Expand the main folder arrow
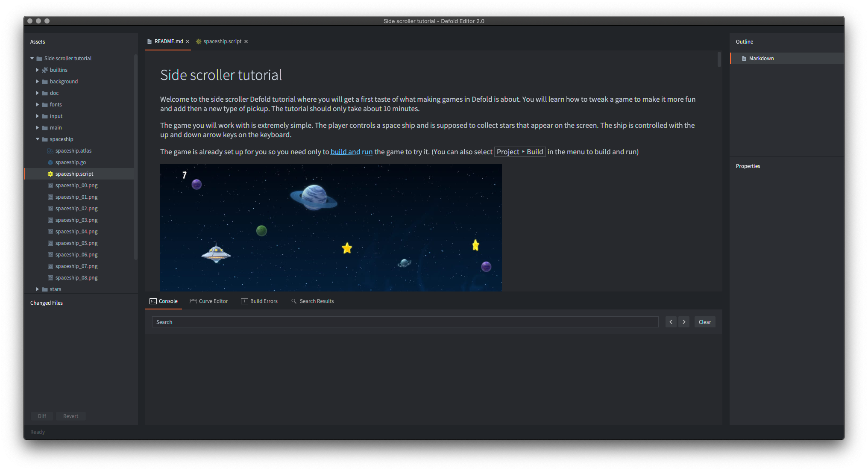The height and width of the screenshot is (471, 868). pyautogui.click(x=38, y=128)
